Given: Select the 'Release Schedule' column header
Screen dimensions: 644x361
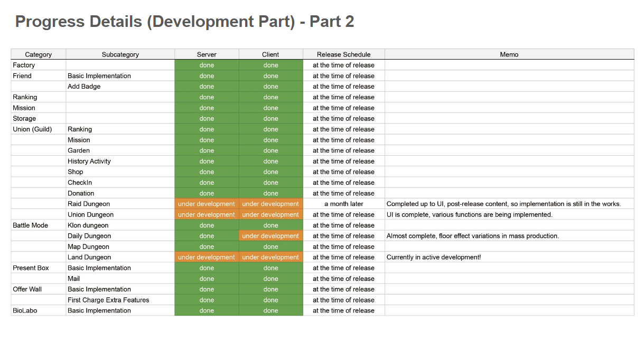Looking at the screenshot, I should (x=343, y=54).
